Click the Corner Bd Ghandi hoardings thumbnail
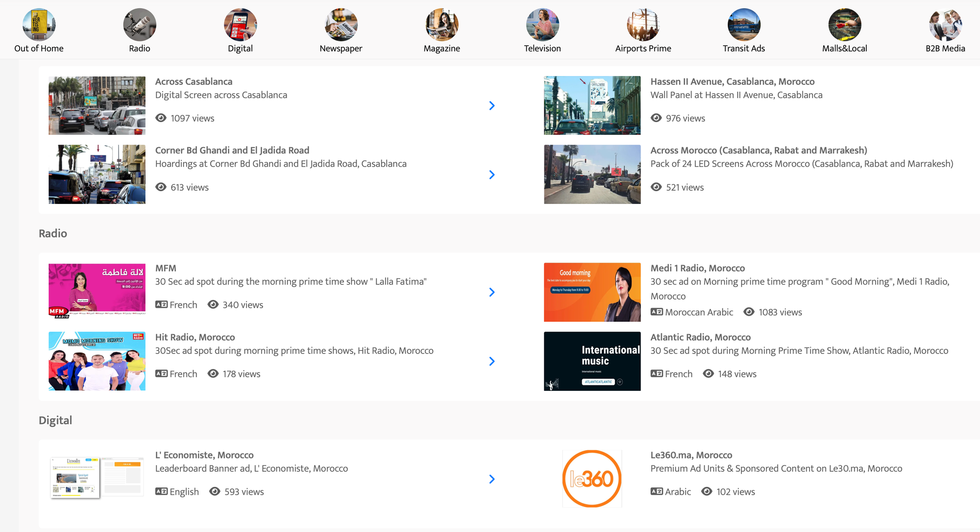The height and width of the screenshot is (532, 980). (x=97, y=174)
